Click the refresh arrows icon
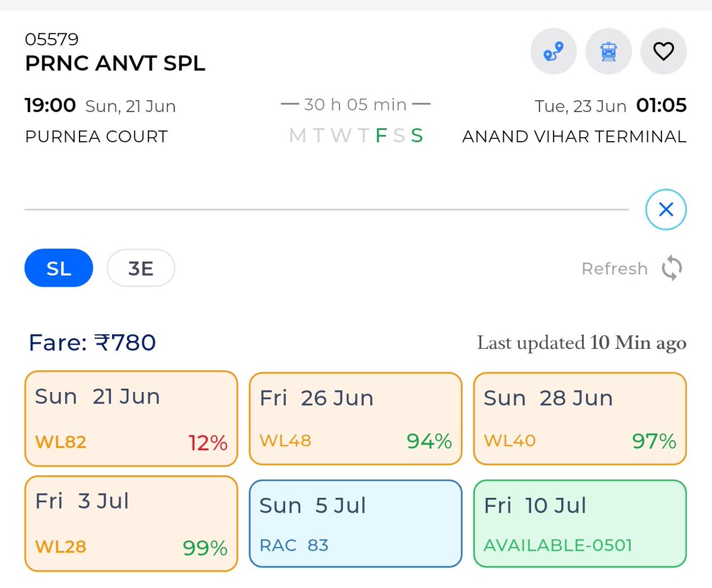This screenshot has width=712, height=588. click(x=672, y=269)
